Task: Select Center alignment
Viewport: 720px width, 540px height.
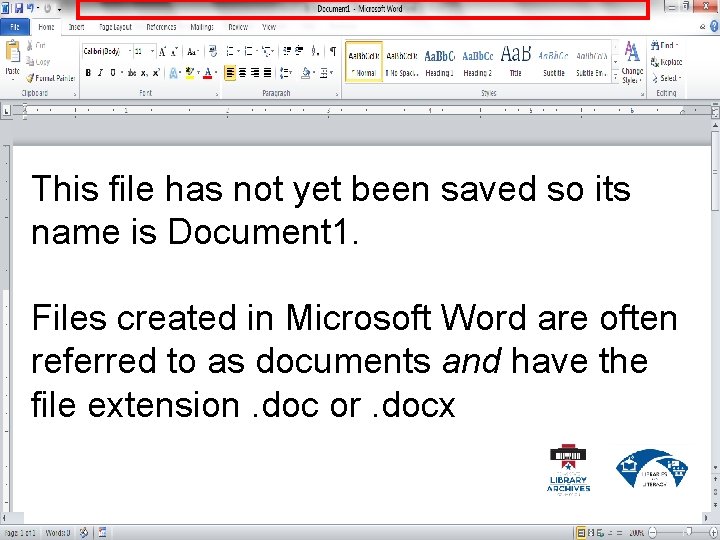Action: (x=242, y=73)
